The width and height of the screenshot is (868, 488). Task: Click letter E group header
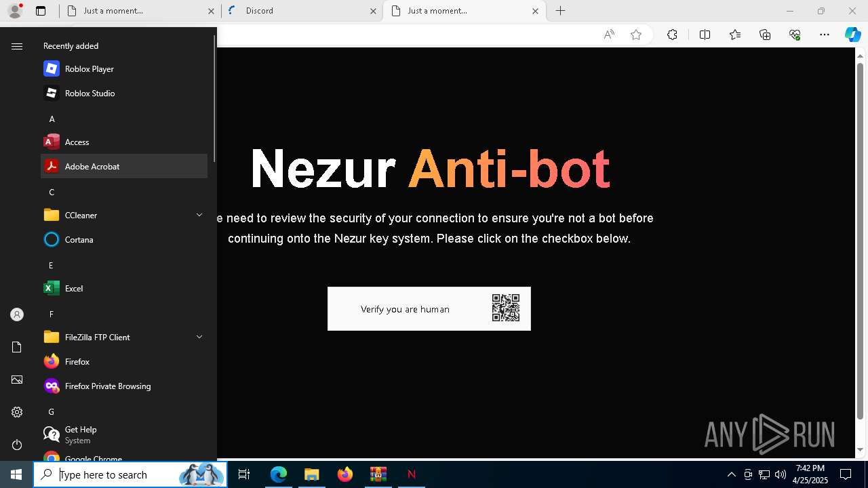click(x=52, y=265)
